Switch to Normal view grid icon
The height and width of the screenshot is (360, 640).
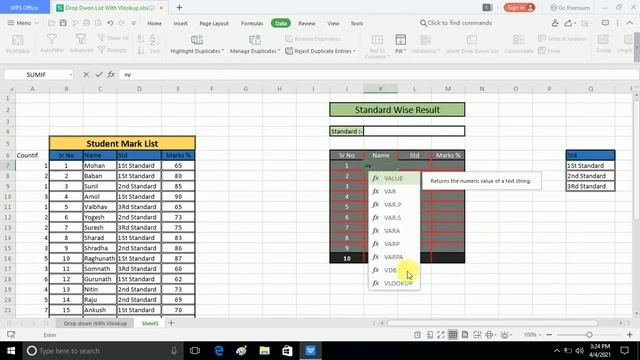pyautogui.click(x=453, y=335)
